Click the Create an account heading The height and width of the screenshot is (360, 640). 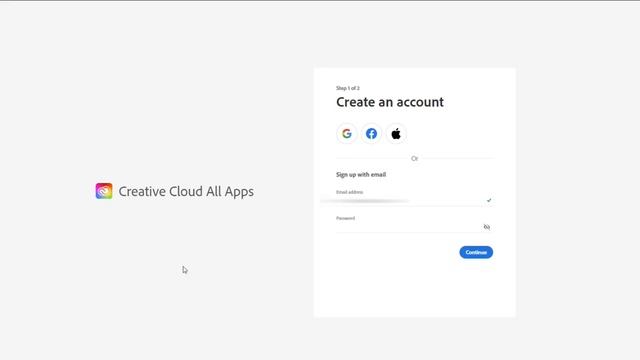(x=390, y=102)
